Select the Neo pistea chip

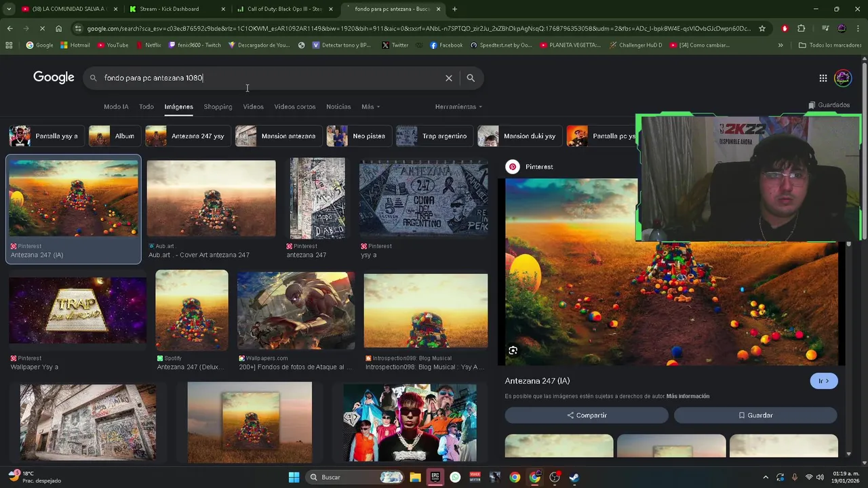(x=358, y=136)
